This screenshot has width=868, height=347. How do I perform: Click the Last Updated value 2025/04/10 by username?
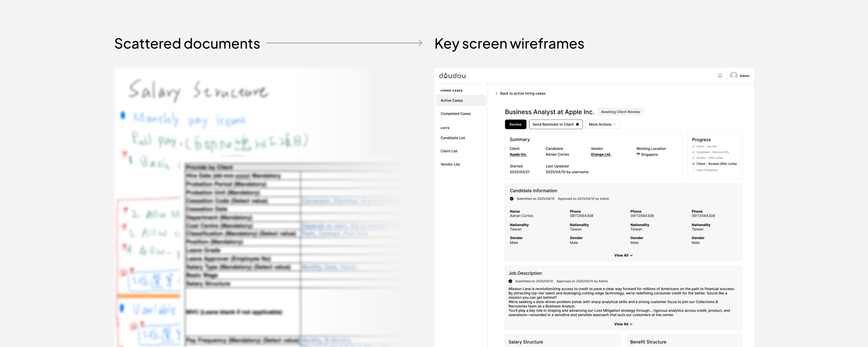[x=567, y=172]
